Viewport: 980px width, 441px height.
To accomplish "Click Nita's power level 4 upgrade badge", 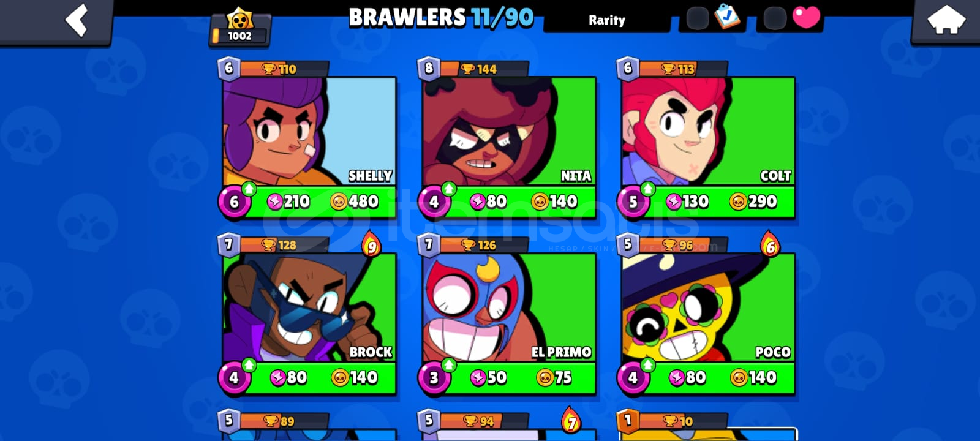I will [x=434, y=202].
